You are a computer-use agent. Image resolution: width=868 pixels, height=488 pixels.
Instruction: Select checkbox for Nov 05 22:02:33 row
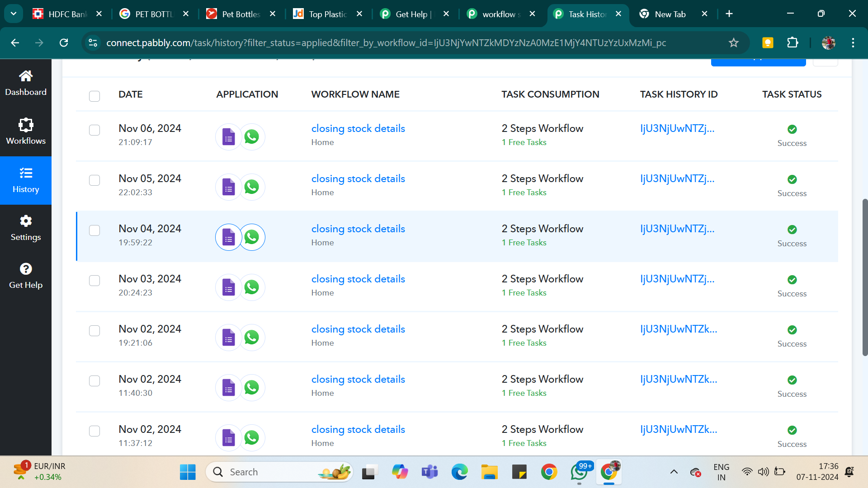[x=94, y=180]
